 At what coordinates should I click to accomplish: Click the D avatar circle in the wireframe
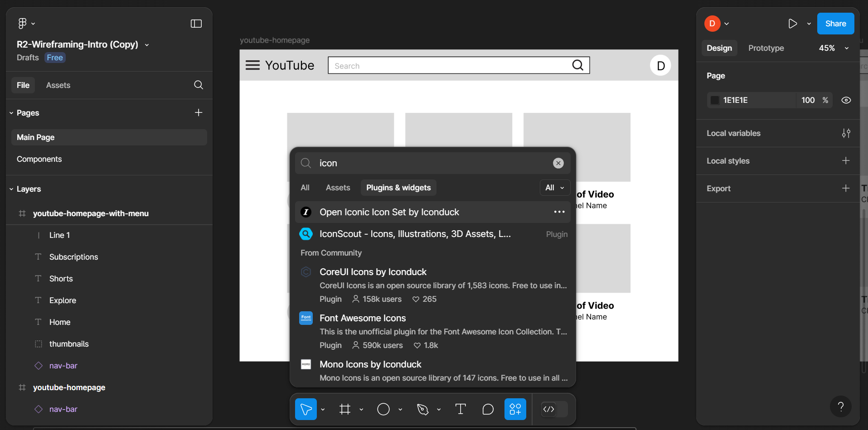point(660,66)
